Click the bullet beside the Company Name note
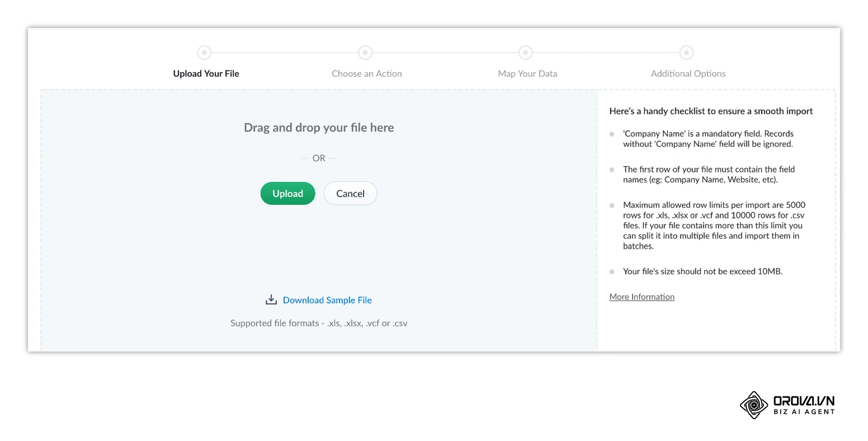Screen dimensions: 868x441 tap(612, 134)
